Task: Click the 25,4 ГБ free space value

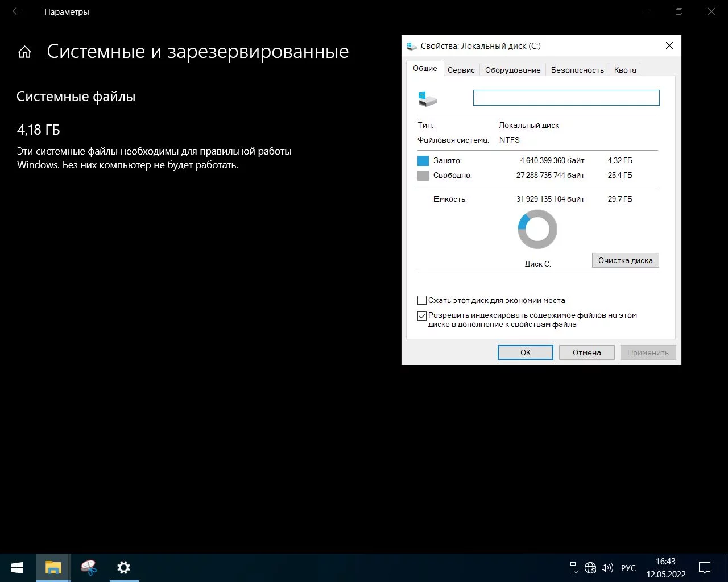Action: (620, 175)
